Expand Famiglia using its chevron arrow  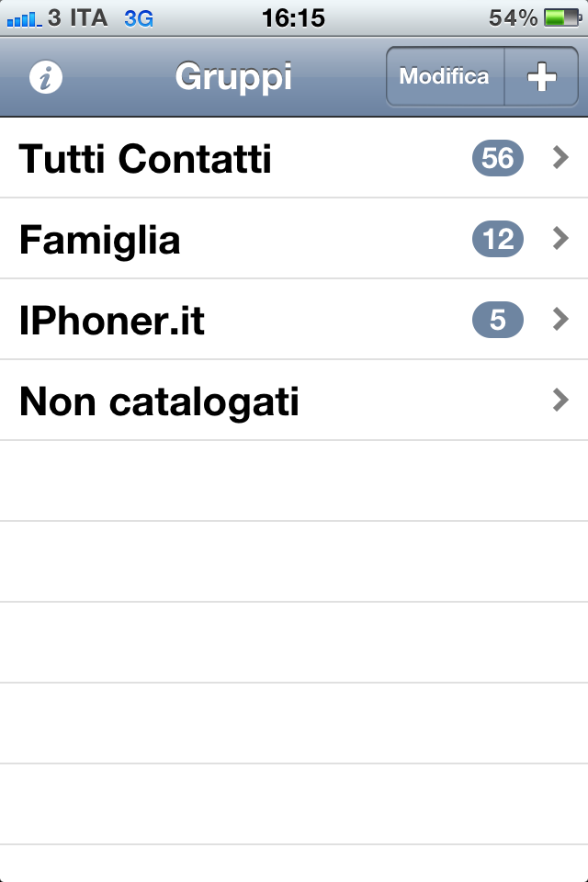click(560, 239)
